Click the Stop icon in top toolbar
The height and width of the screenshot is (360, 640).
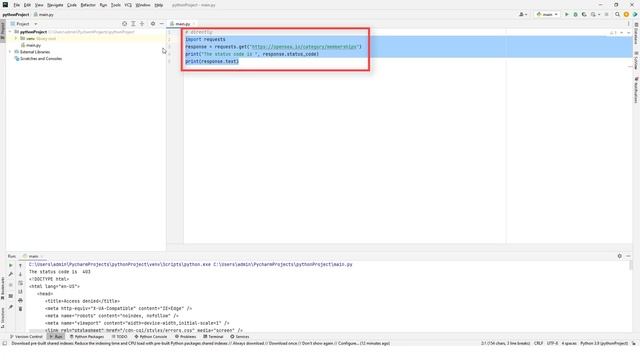click(607, 14)
